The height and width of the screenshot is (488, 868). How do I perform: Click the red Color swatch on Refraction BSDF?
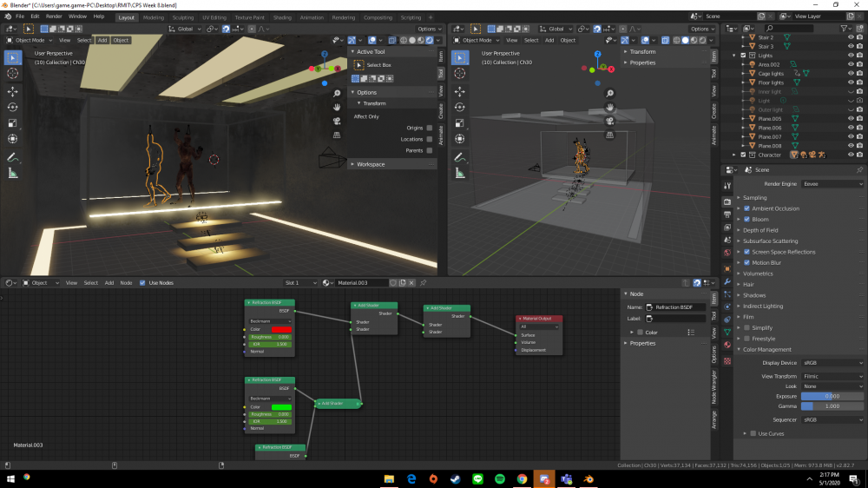coord(281,330)
